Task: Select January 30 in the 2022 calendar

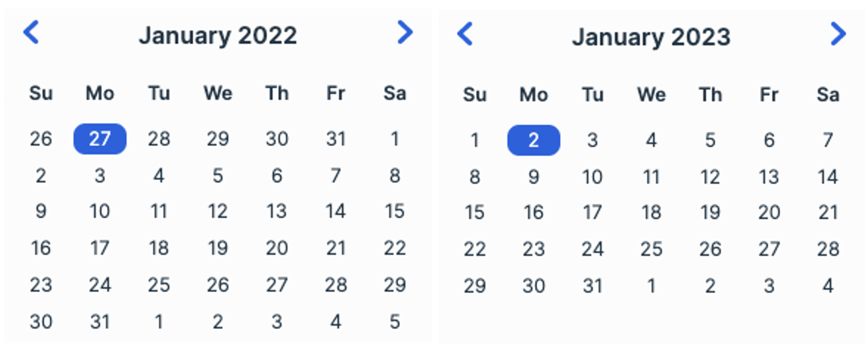Action: tap(41, 322)
